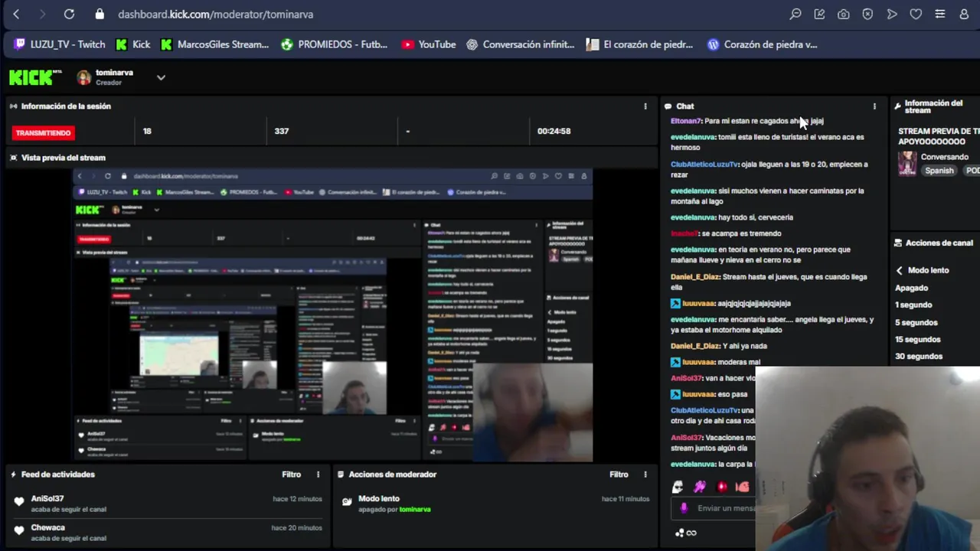This screenshot has width=980, height=551.
Task: Click the dots-infinity icon below chat input
Action: [686, 533]
